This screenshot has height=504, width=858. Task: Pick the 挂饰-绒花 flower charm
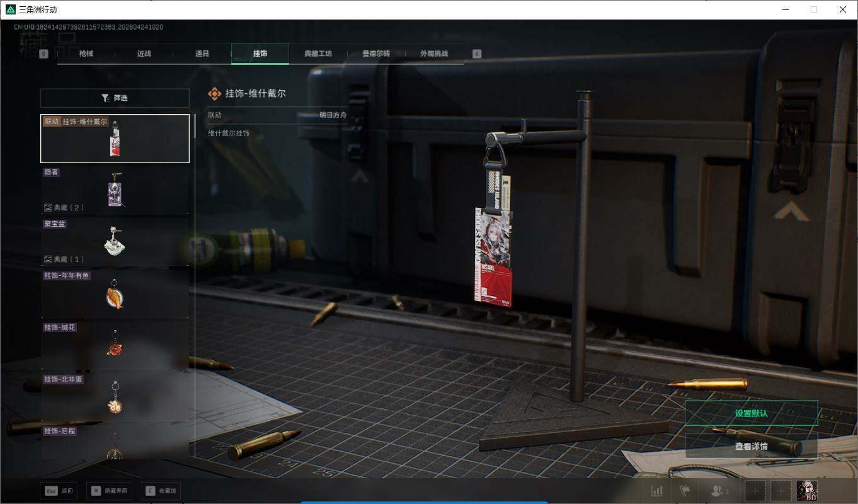tap(115, 345)
